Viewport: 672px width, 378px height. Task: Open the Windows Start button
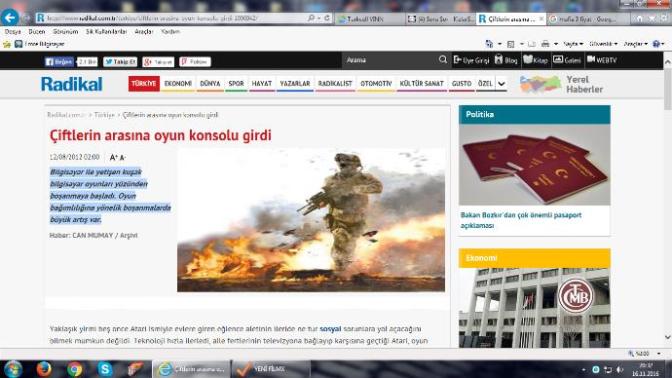point(13,369)
